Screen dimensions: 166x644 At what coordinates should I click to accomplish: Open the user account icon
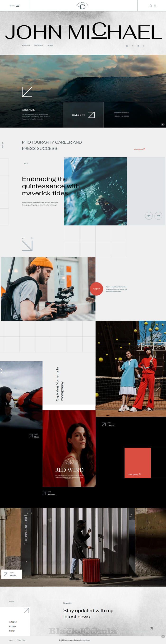155,6
